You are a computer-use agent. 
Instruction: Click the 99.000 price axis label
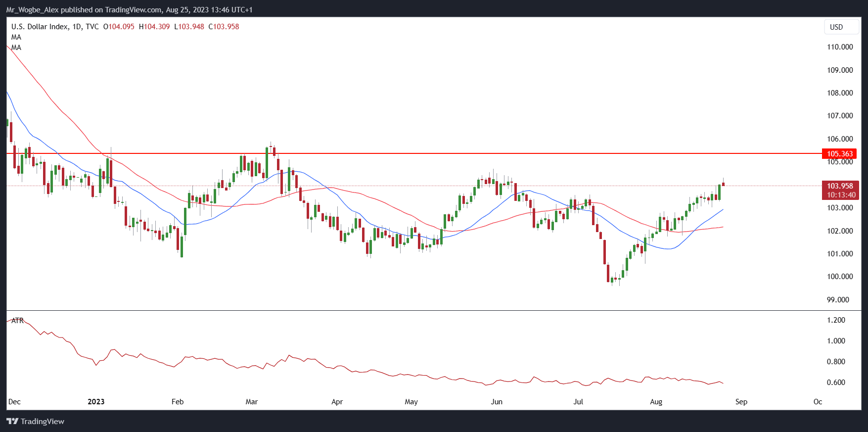838,300
